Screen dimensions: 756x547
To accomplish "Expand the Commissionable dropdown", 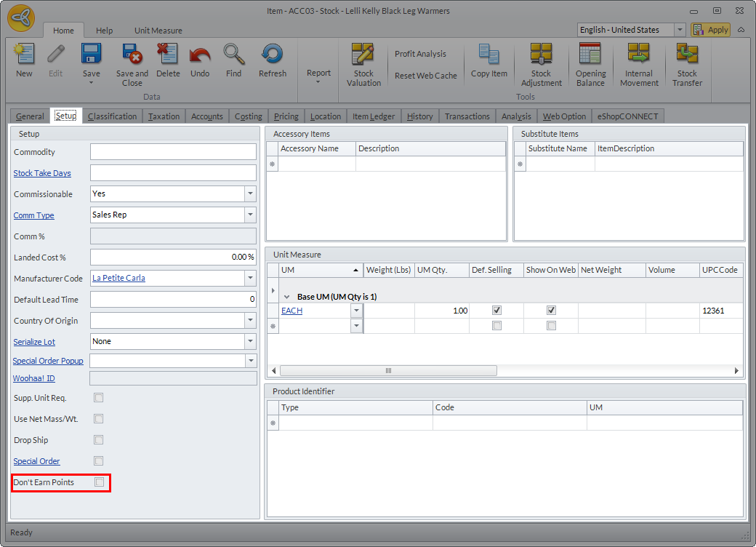I will coord(250,194).
